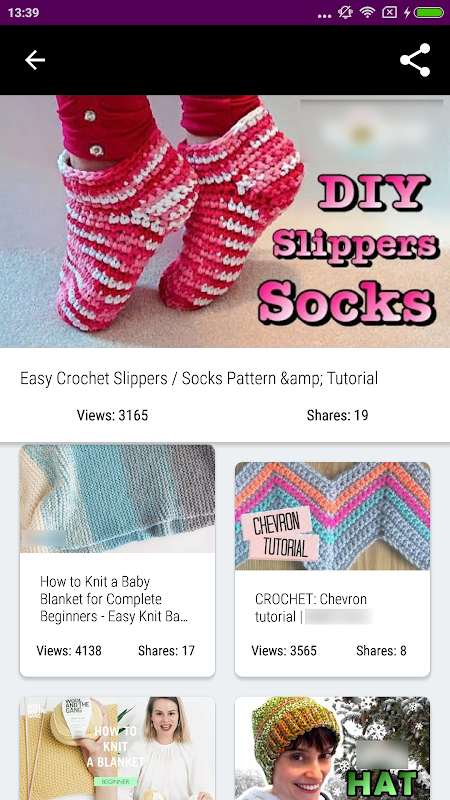Tap the three dots status bar icon
This screenshot has height=800, width=450.
324,16
